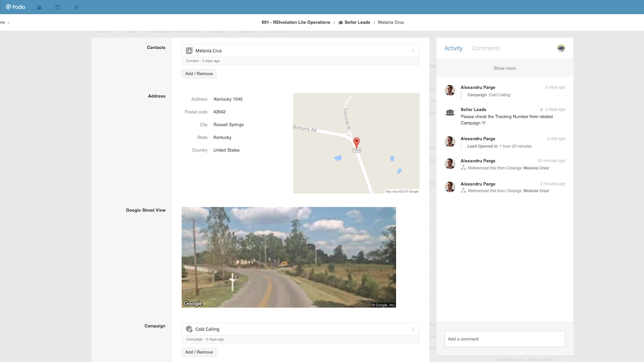Click the Seller Leads app icon in activity
Image resolution: width=644 pixels, height=362 pixels.
[x=450, y=113]
